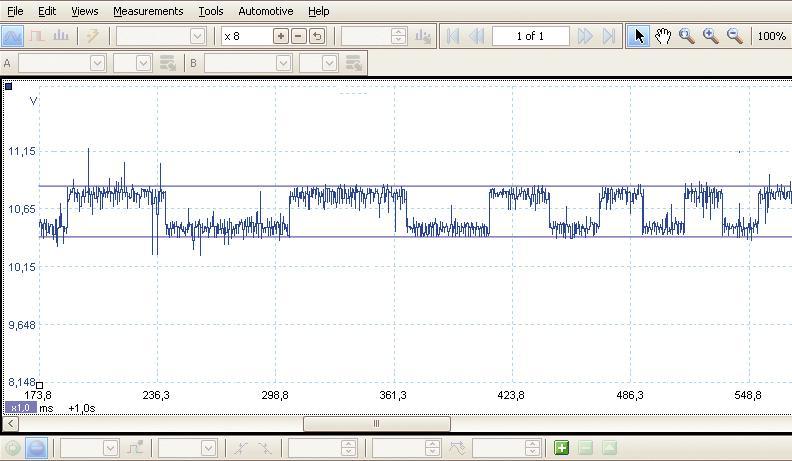Activate the Hand pan tool
Image resolution: width=792 pixels, height=461 pixels.
point(663,36)
